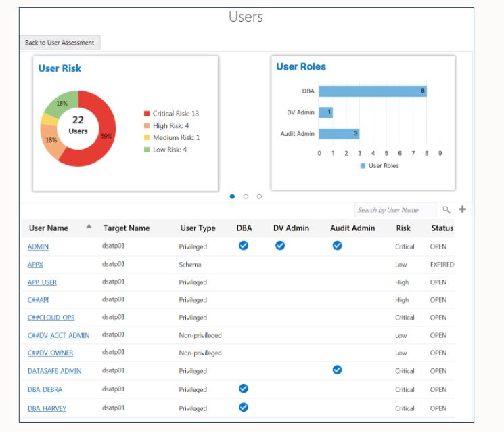This screenshot has width=504, height=432.
Task: Click the DV Admin column header
Action: (291, 228)
